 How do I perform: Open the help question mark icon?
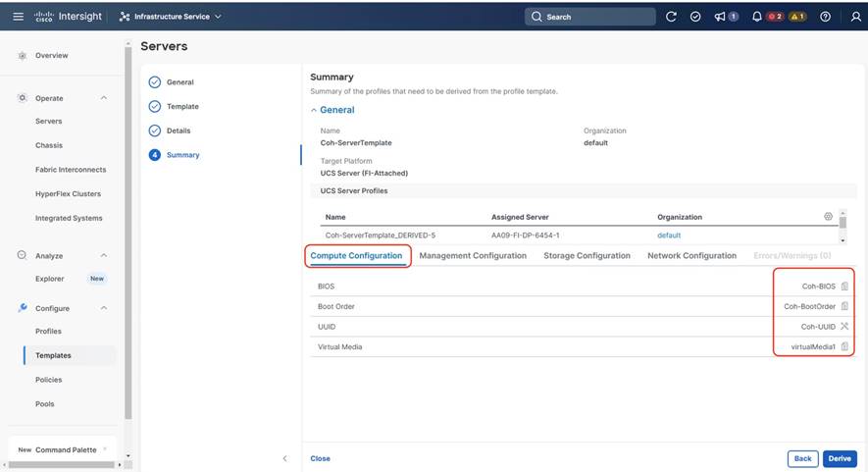point(826,17)
